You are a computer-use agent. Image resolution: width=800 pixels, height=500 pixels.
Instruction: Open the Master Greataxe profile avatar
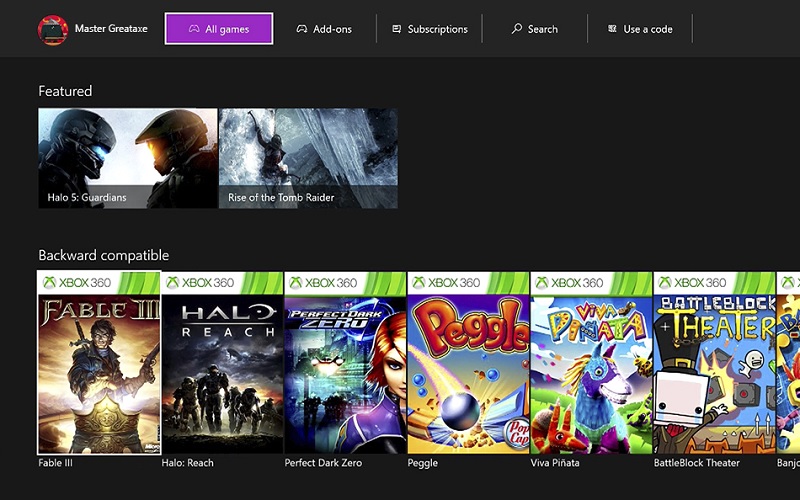tap(53, 30)
